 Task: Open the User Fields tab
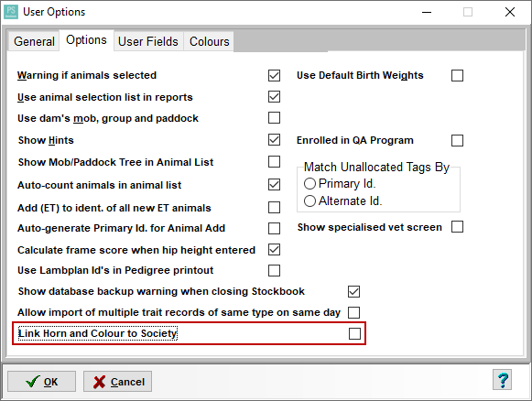pos(148,41)
